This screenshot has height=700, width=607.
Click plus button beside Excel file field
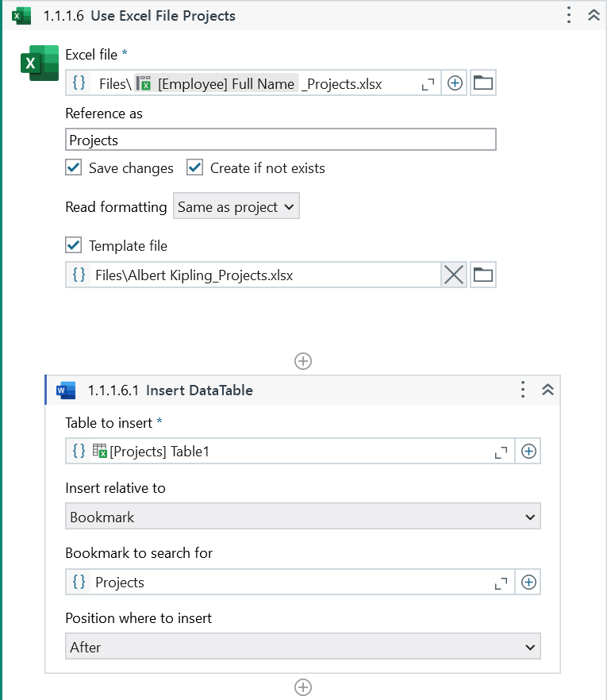tap(455, 83)
